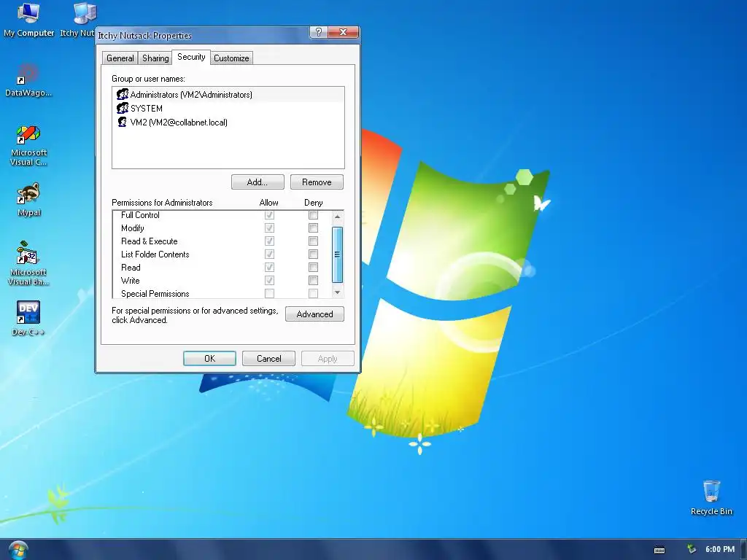Click the Itchy Nutsack Properties title bar

[x=203, y=35]
